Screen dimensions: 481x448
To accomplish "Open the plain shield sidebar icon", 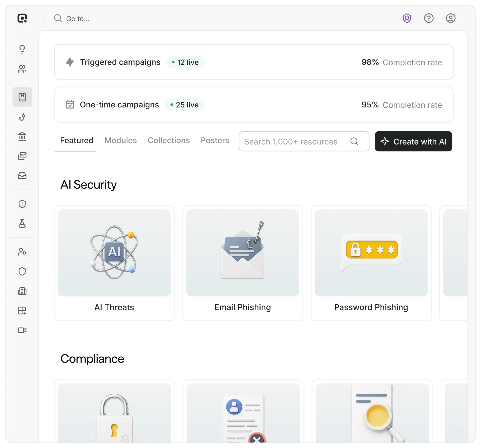I will [22, 271].
